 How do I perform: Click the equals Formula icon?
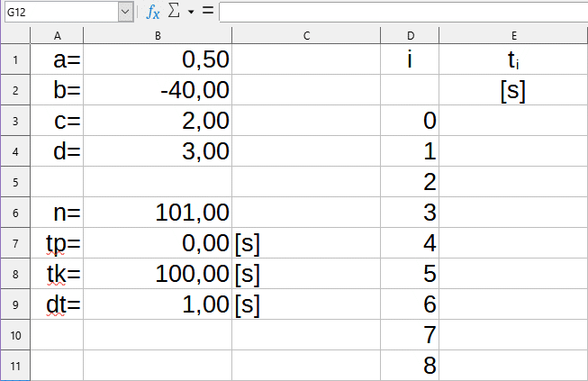click(x=207, y=12)
